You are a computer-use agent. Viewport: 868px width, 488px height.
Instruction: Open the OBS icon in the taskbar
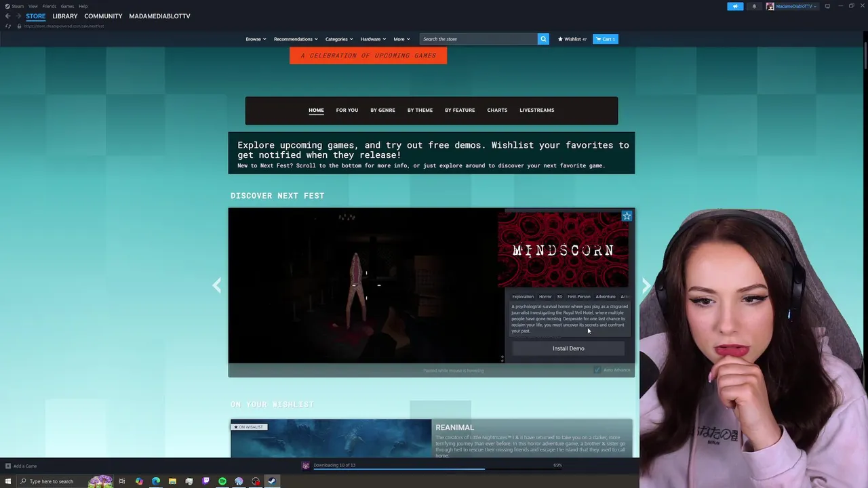[256, 481]
